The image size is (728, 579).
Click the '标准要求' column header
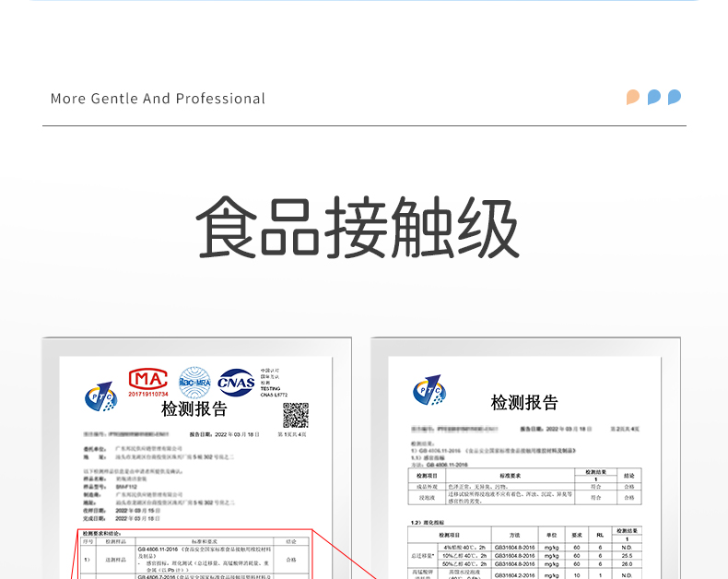coord(511,476)
